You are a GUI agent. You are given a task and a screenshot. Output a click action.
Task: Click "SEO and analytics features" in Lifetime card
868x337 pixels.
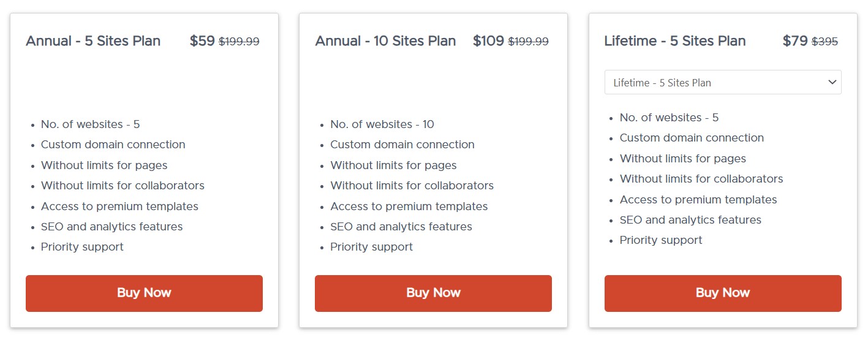(x=690, y=220)
